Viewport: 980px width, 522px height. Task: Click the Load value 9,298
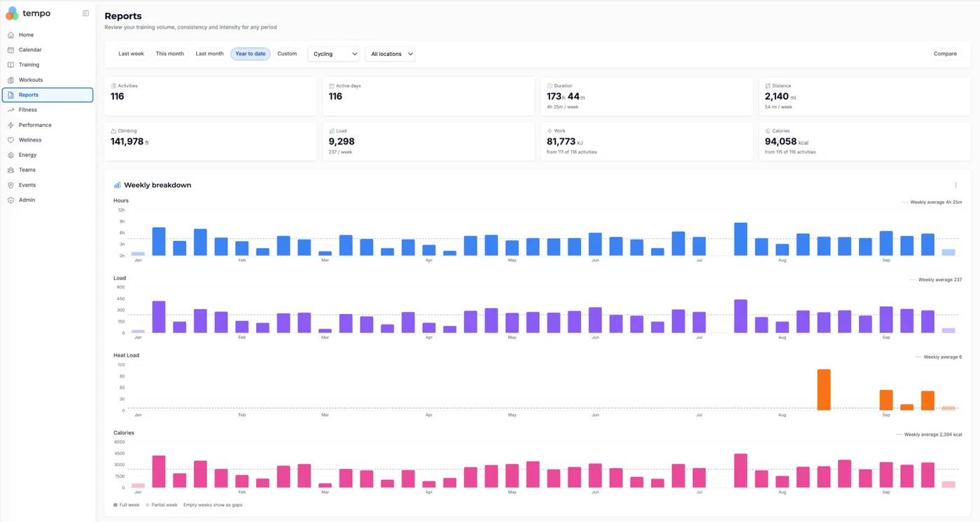point(342,142)
